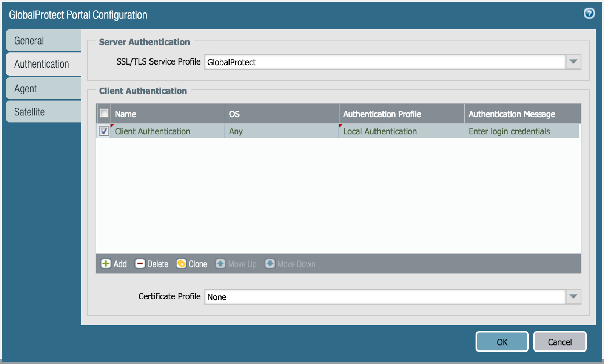604x364 pixels.
Task: Open the help icon in title bar
Action: 589,13
